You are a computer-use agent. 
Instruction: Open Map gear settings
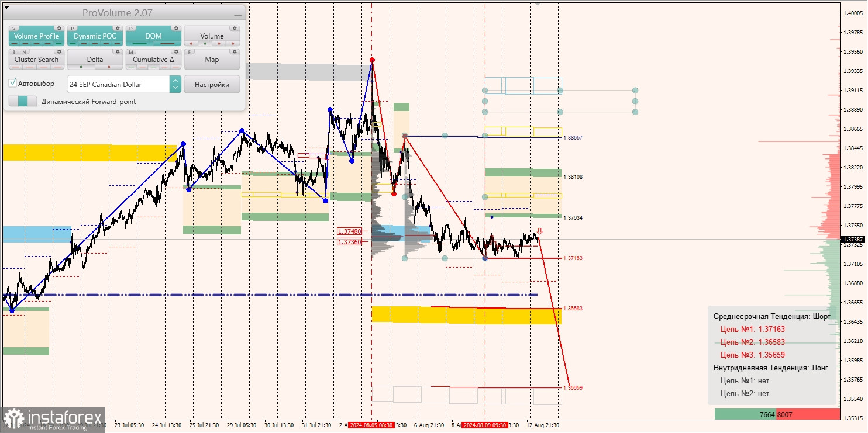coord(235,51)
